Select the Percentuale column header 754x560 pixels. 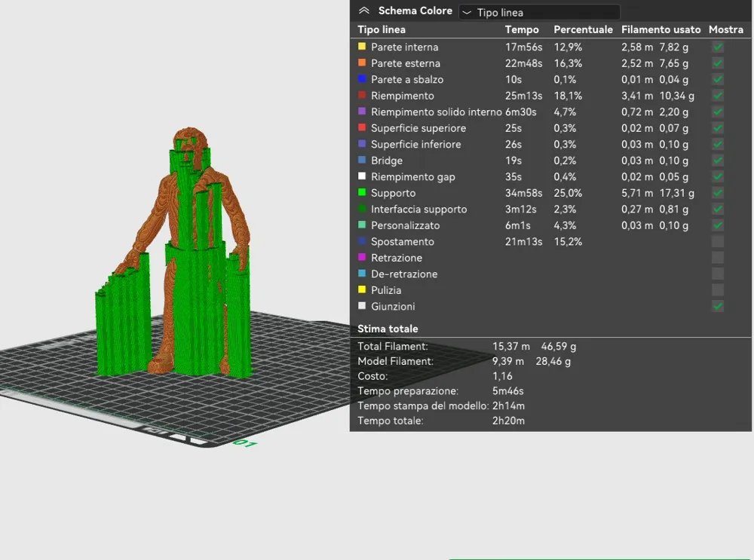583,30
